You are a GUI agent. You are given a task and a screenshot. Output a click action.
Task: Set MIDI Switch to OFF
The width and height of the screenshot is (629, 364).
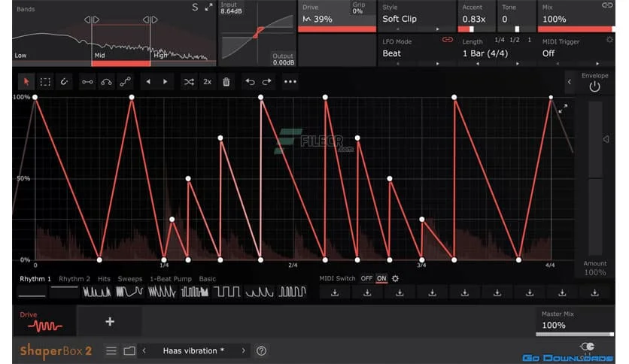coord(366,278)
